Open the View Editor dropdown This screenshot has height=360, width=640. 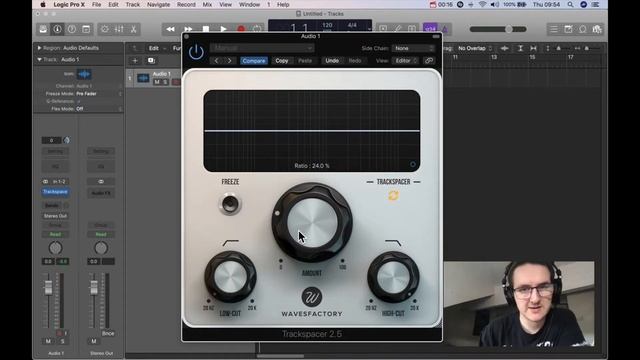coord(405,61)
